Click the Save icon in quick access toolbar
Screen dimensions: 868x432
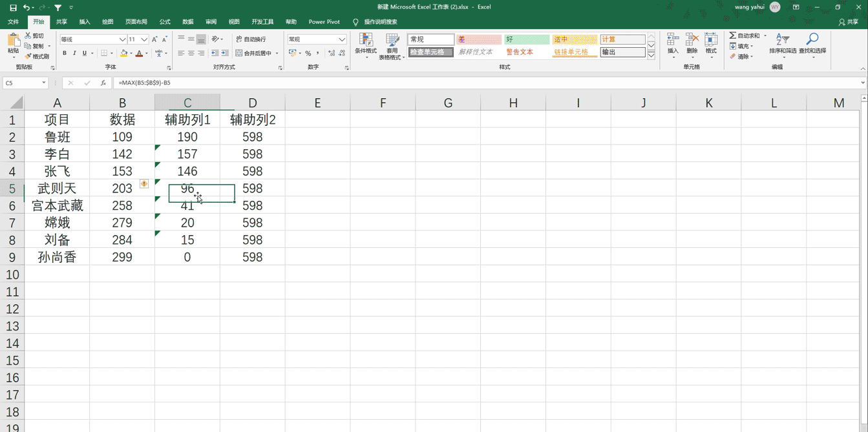click(x=13, y=7)
